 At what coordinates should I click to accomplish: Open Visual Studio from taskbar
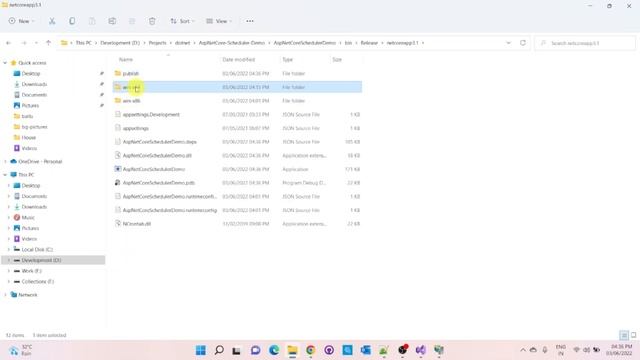click(x=420, y=350)
